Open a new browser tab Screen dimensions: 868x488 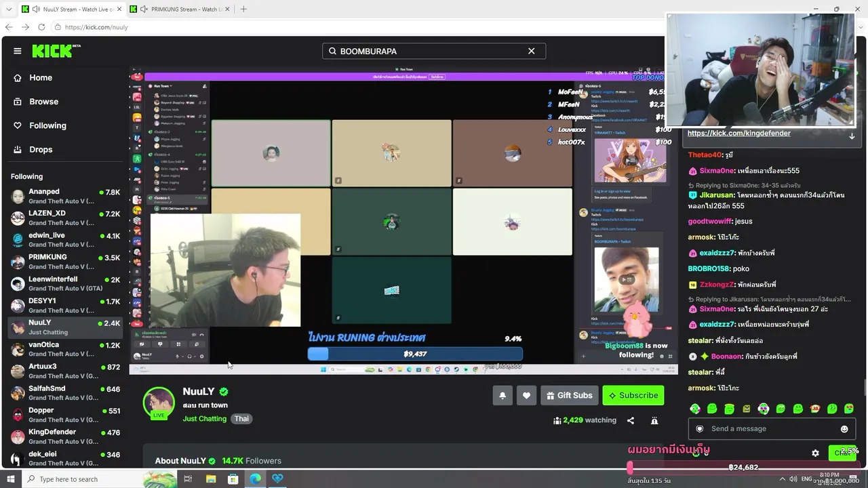243,9
